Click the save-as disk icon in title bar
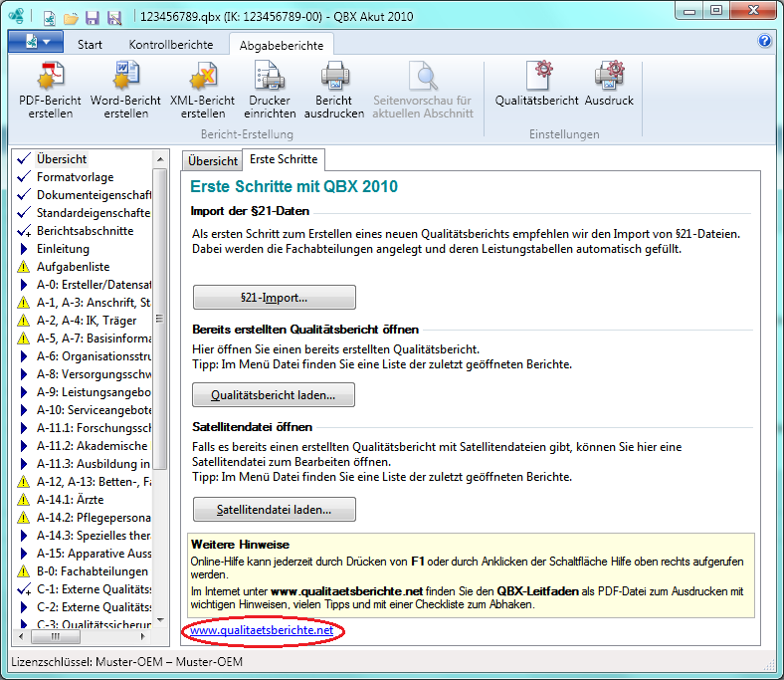 114,18
